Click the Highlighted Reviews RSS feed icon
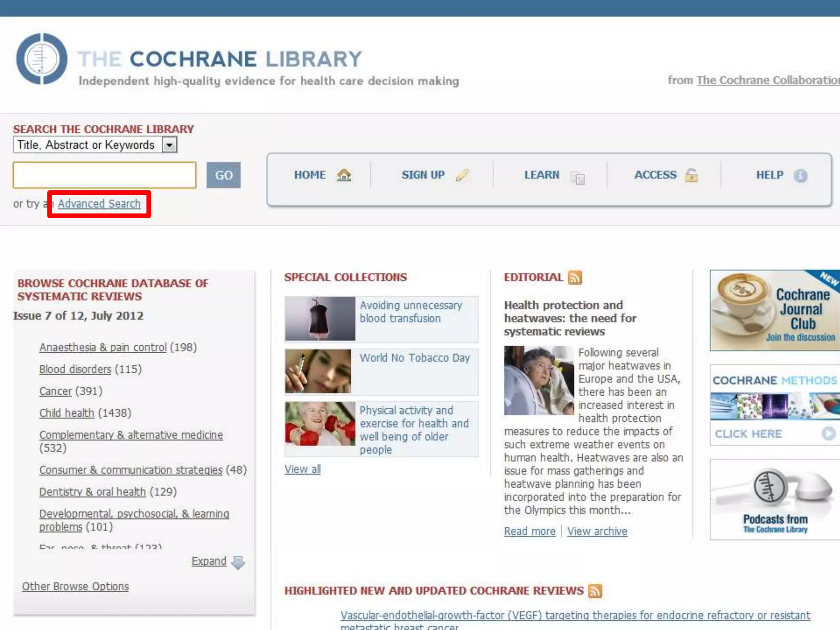 tap(595, 591)
